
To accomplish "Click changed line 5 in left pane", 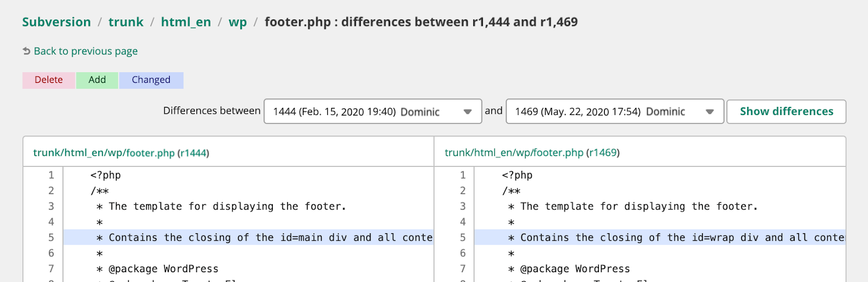I will click(248, 238).
